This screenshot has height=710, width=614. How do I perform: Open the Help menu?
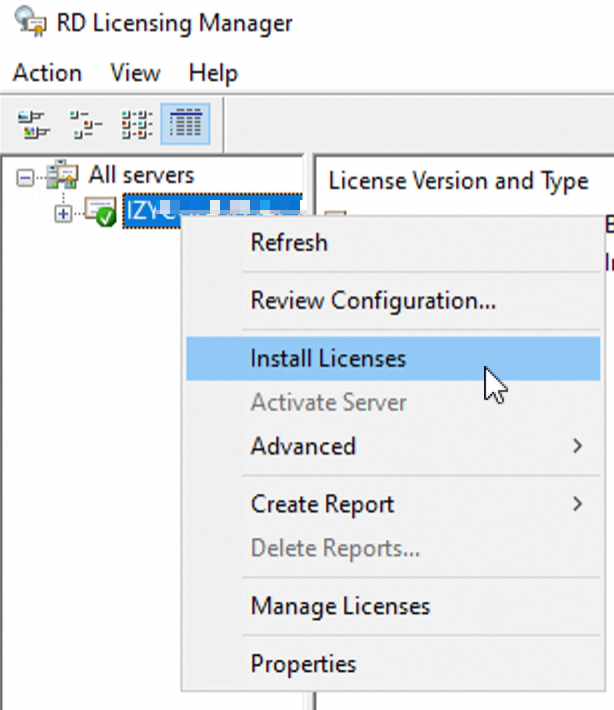tap(213, 73)
